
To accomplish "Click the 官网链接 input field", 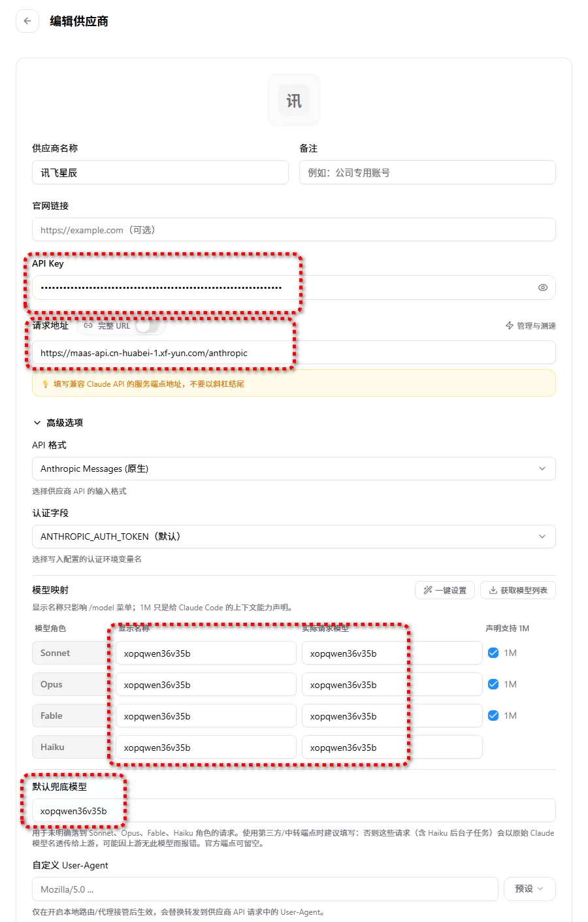I will tap(294, 230).
